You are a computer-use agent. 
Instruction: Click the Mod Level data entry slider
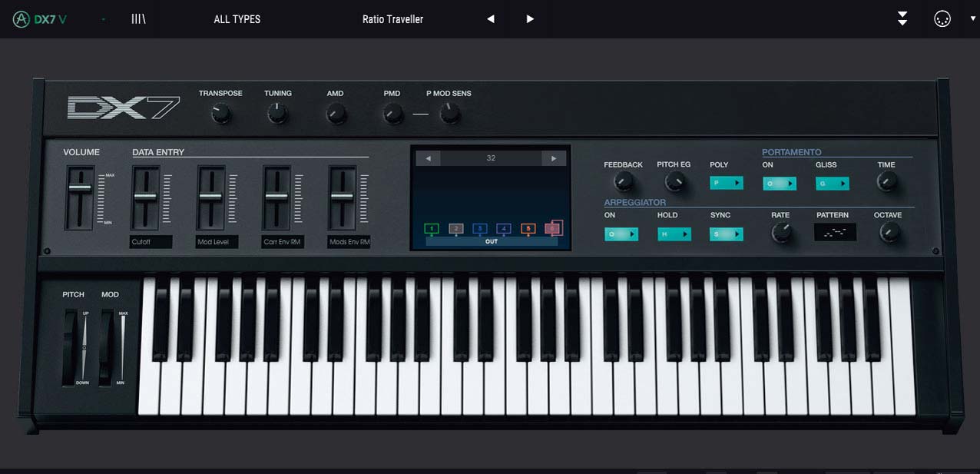(210, 197)
